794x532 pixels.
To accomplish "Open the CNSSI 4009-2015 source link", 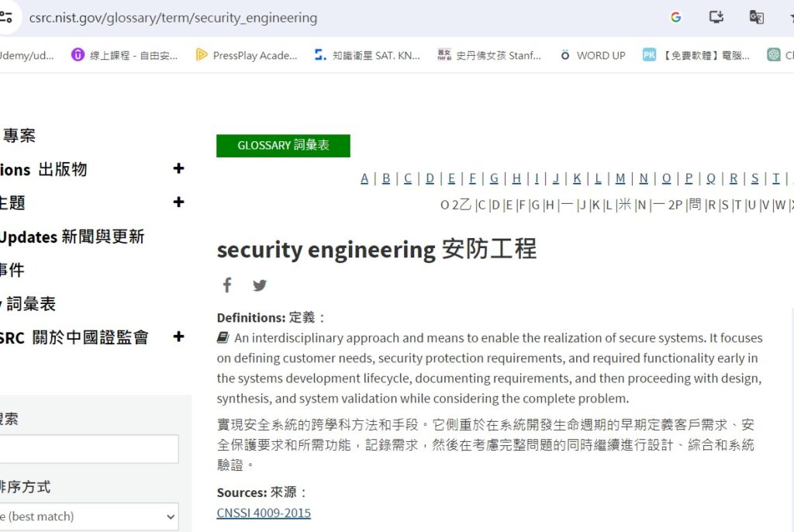I will point(264,513).
